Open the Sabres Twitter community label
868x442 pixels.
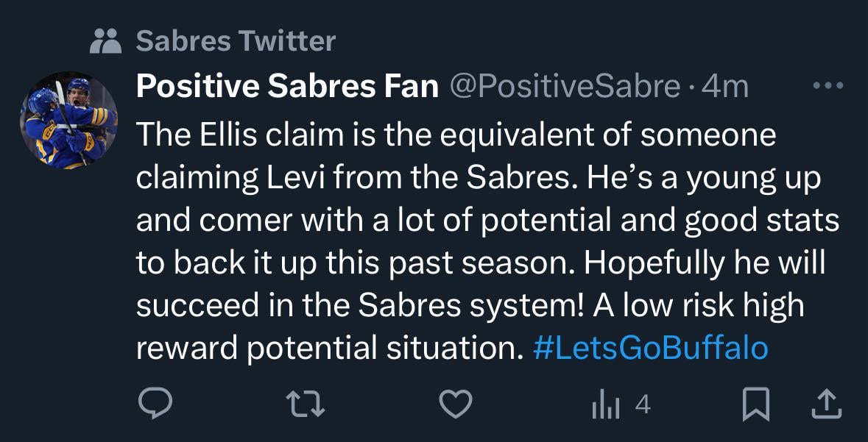click(x=236, y=41)
